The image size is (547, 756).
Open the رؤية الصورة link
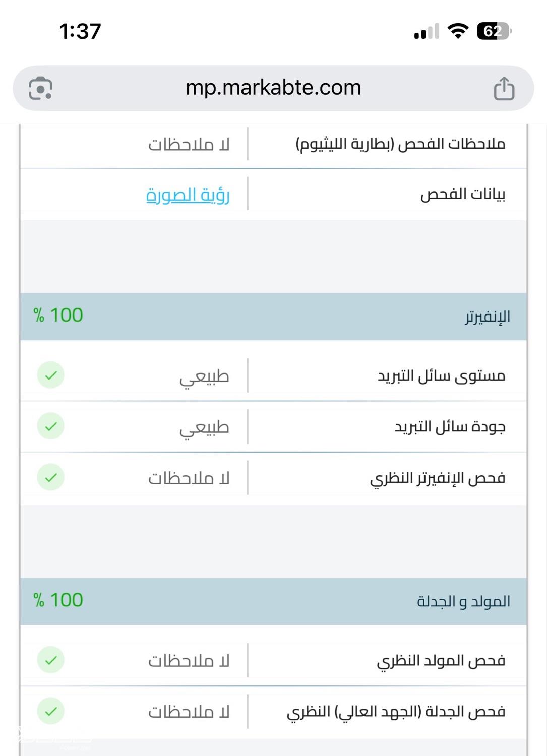pyautogui.click(x=188, y=195)
